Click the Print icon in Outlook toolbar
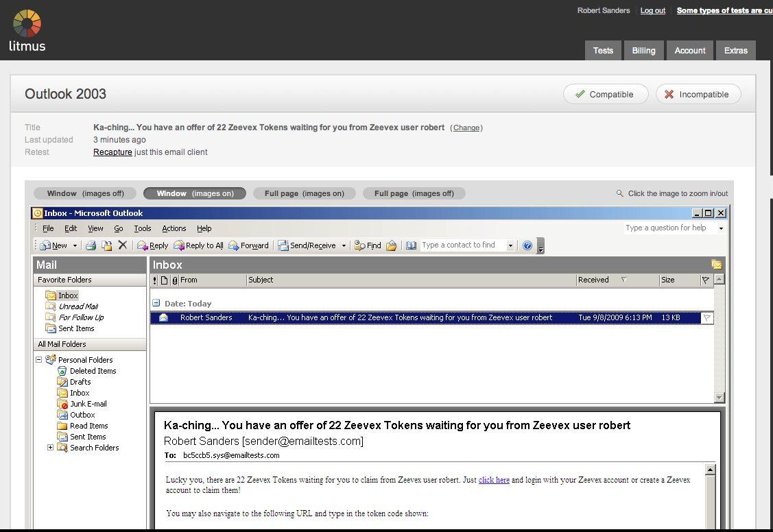The image size is (773, 532). coord(91,245)
